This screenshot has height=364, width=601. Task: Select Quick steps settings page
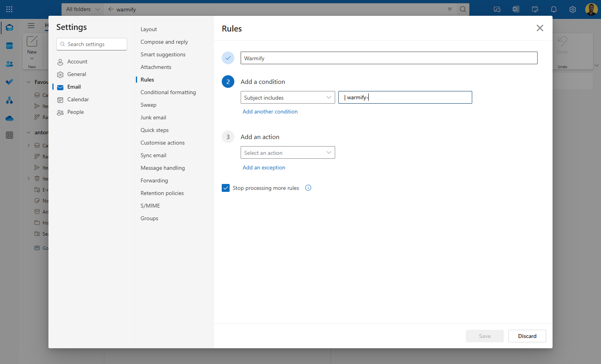(154, 130)
